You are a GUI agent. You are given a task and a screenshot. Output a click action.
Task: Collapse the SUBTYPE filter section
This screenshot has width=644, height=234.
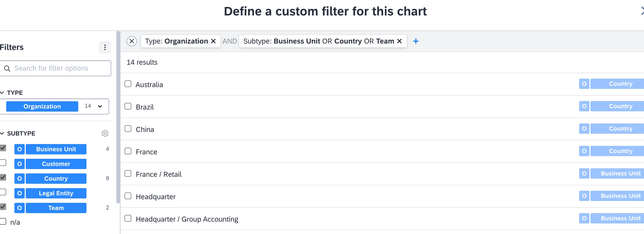(x=2, y=133)
